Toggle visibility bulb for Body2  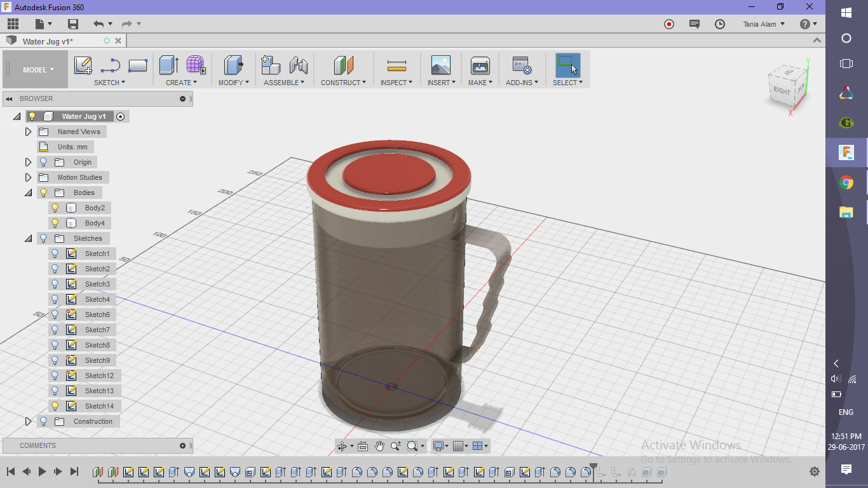[55, 208]
